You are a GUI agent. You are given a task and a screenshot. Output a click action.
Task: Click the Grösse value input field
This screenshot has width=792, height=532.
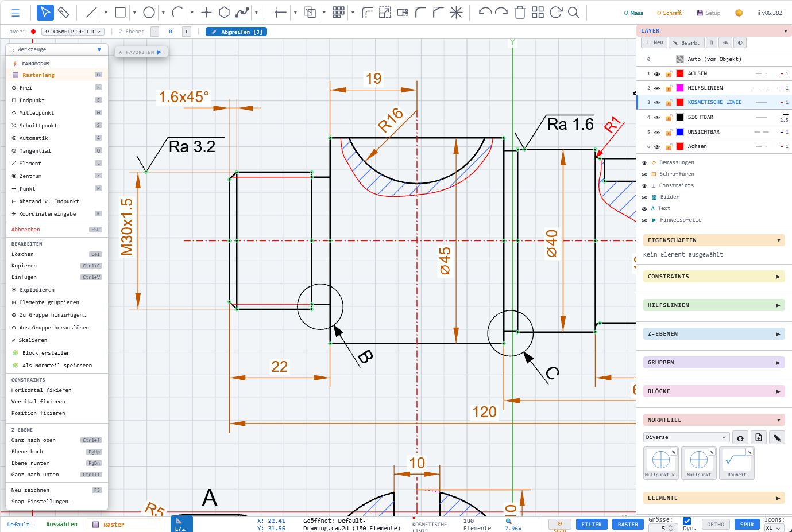point(663,528)
